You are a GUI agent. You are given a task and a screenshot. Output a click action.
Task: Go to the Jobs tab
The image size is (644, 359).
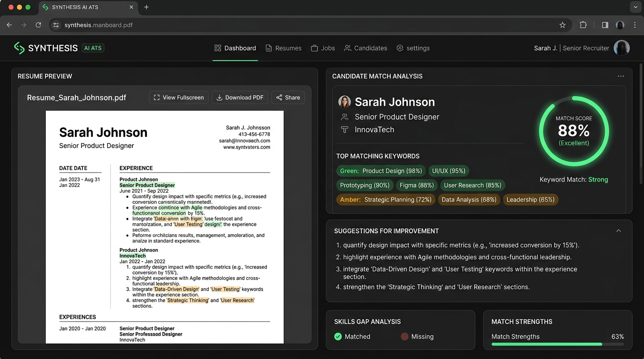[323, 48]
